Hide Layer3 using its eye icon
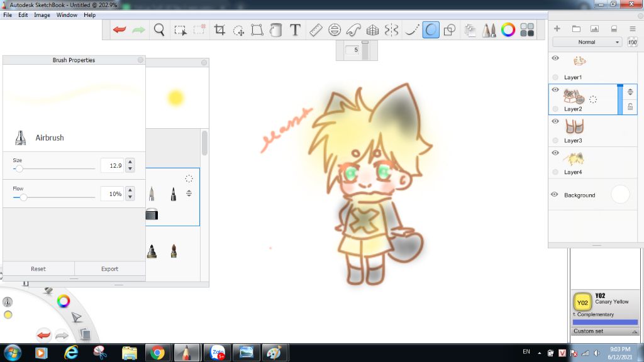 coord(555,121)
